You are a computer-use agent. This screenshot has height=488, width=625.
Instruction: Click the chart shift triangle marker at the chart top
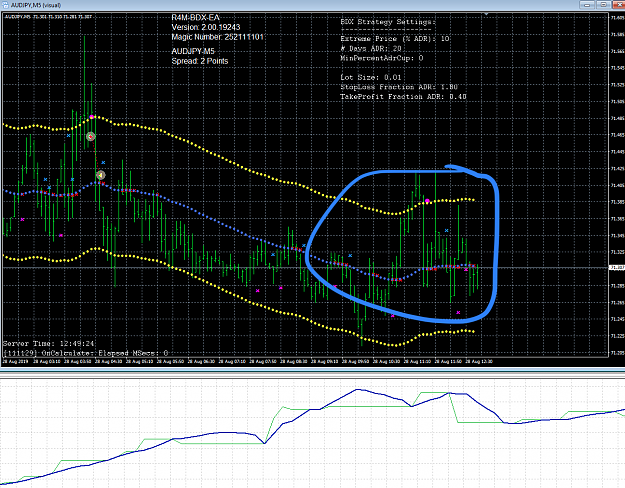pyautogui.click(x=486, y=15)
